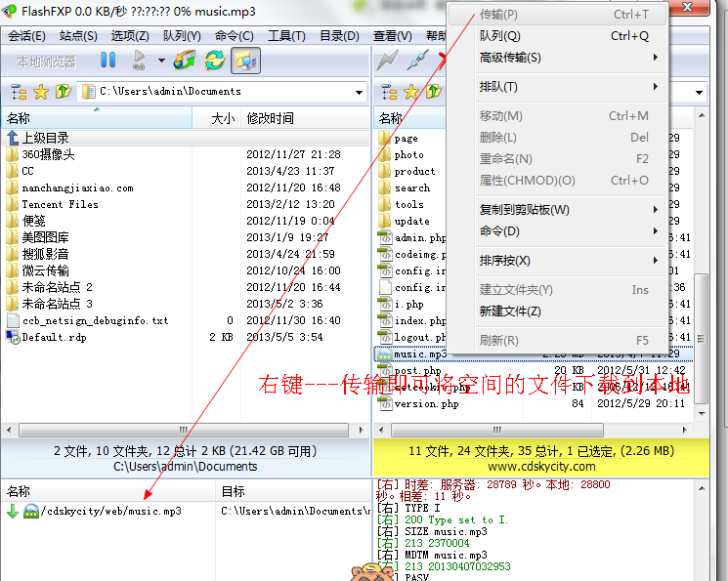This screenshot has width=728, height=581.
Task: Sort local list by 修改时间 column header
Action: click(305, 118)
